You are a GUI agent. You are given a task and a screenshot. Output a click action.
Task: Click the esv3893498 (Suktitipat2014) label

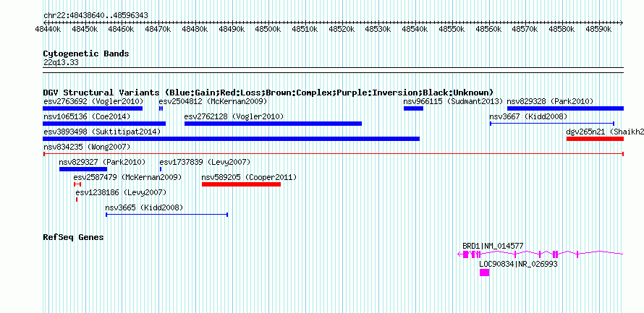[101, 132]
